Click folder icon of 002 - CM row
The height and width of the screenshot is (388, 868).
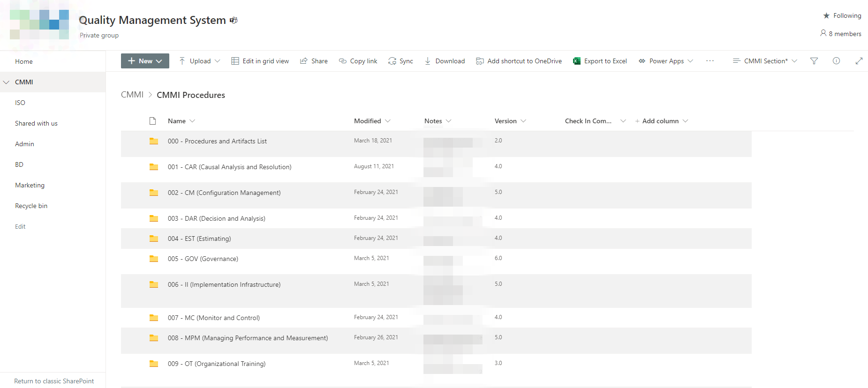153,193
